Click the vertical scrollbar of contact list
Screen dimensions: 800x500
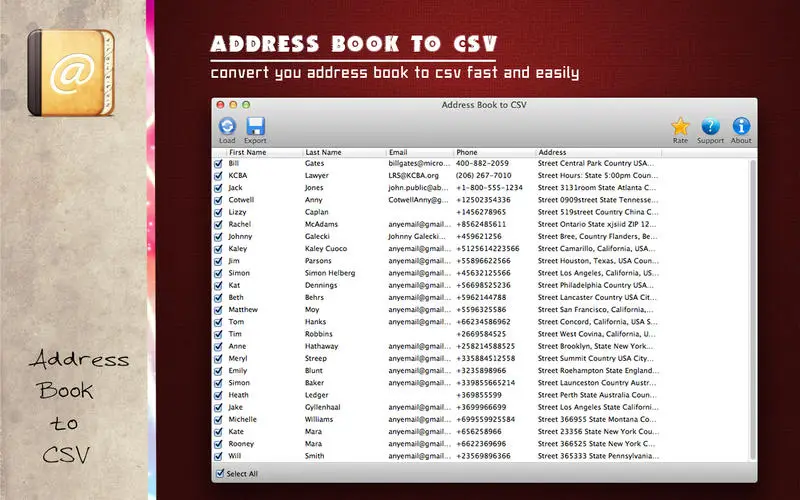pos(753,310)
